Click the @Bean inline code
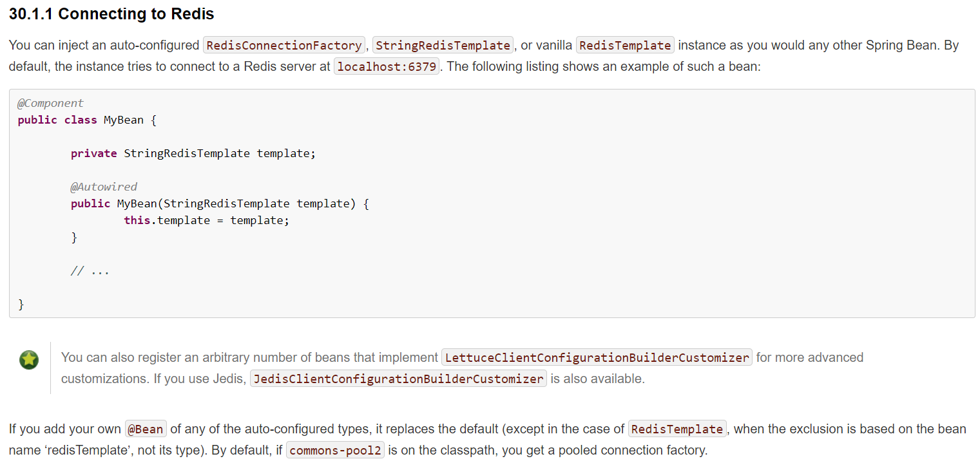Screen dimensions: 980x461 click(146, 429)
